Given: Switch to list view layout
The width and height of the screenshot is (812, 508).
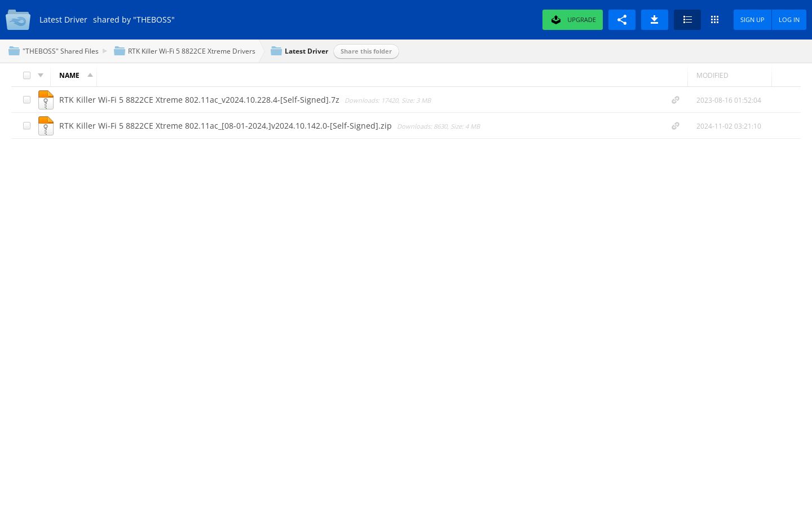Looking at the screenshot, I should point(687,20).
